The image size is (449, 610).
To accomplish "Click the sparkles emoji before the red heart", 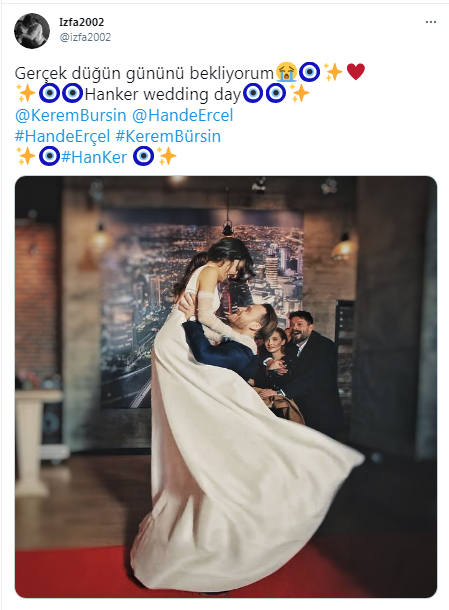I will (x=333, y=72).
